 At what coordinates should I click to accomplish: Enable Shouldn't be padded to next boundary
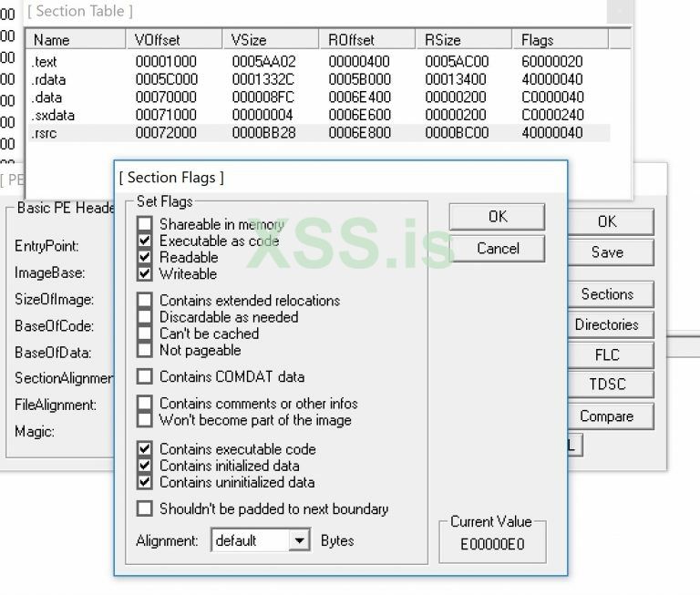[x=145, y=508]
